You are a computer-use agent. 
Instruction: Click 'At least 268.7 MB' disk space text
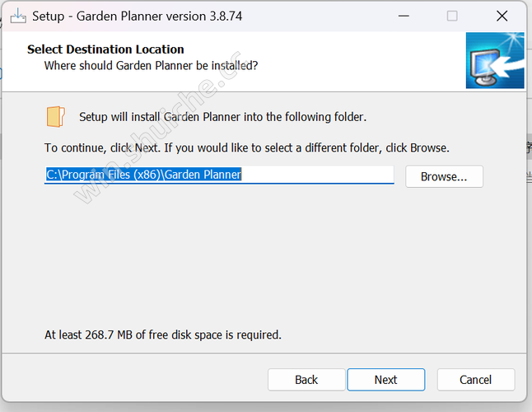pos(163,335)
